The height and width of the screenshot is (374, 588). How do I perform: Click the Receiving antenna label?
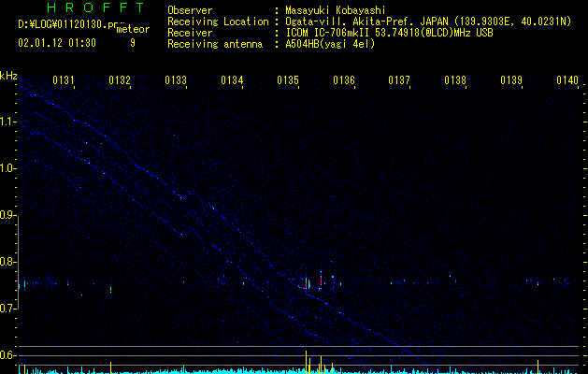tap(215, 44)
